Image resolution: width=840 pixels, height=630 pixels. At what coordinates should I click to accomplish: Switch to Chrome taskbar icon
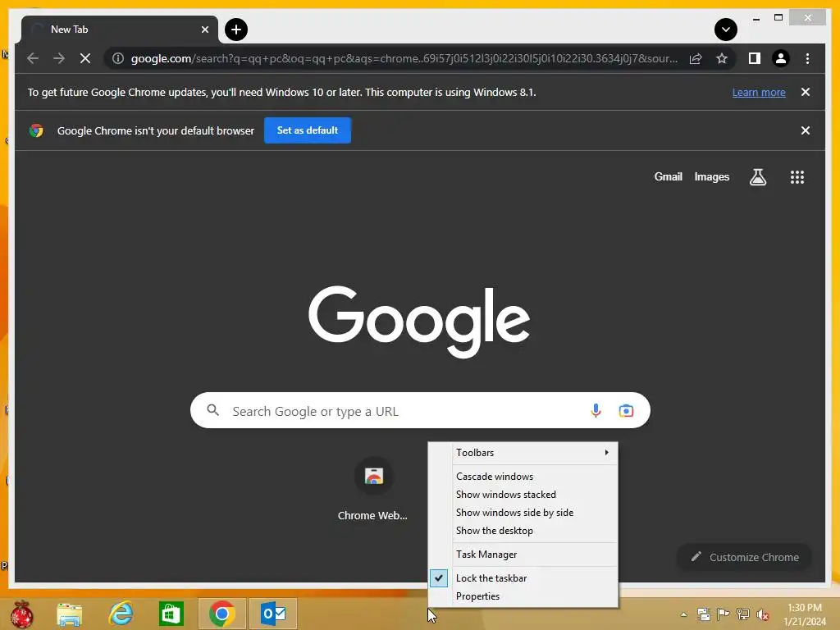click(221, 614)
